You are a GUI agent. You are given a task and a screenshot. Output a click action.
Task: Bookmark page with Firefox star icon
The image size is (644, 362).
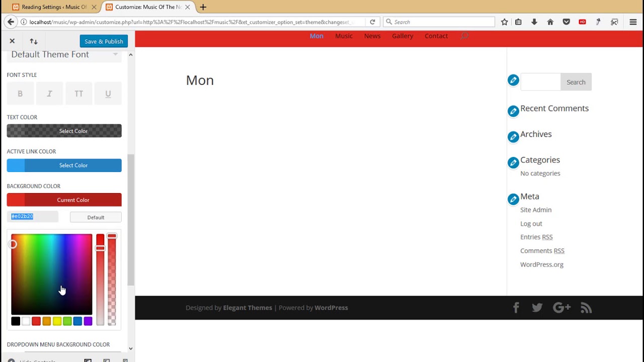point(504,22)
